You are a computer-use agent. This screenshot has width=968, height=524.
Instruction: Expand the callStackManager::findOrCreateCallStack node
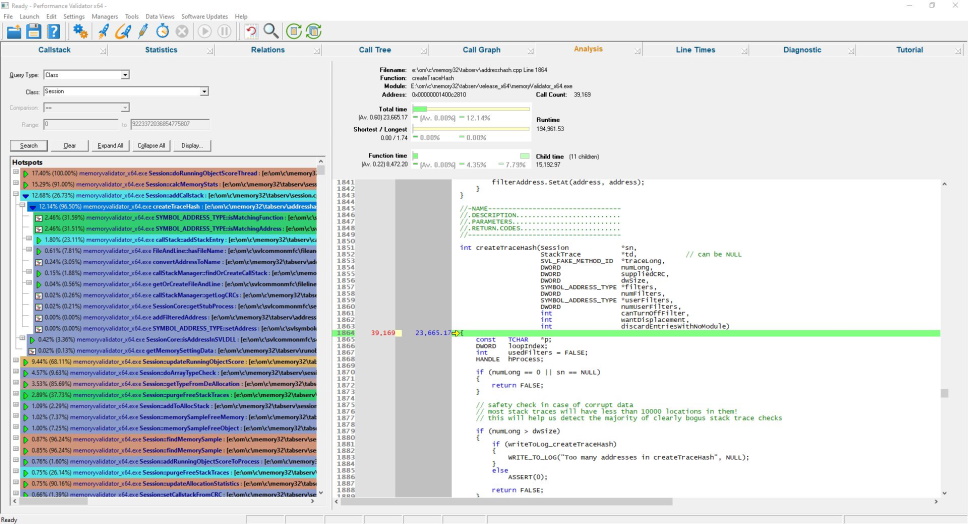[x=28, y=272]
